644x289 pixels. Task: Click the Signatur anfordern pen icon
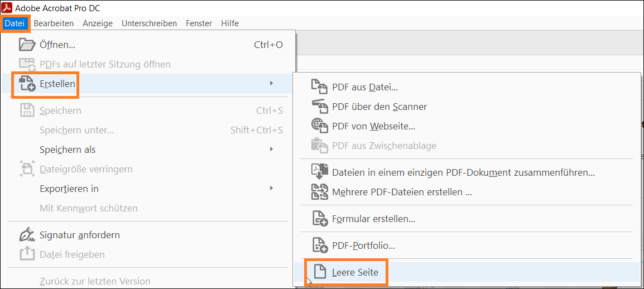tap(27, 235)
